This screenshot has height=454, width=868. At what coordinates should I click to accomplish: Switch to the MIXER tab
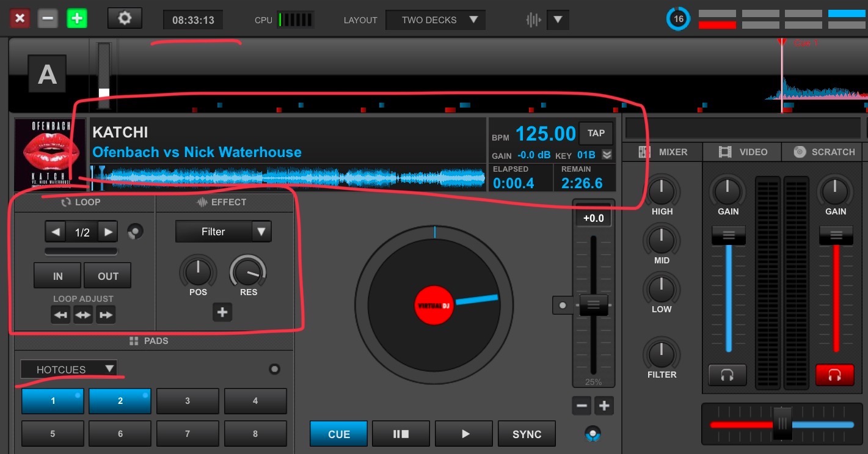point(663,152)
